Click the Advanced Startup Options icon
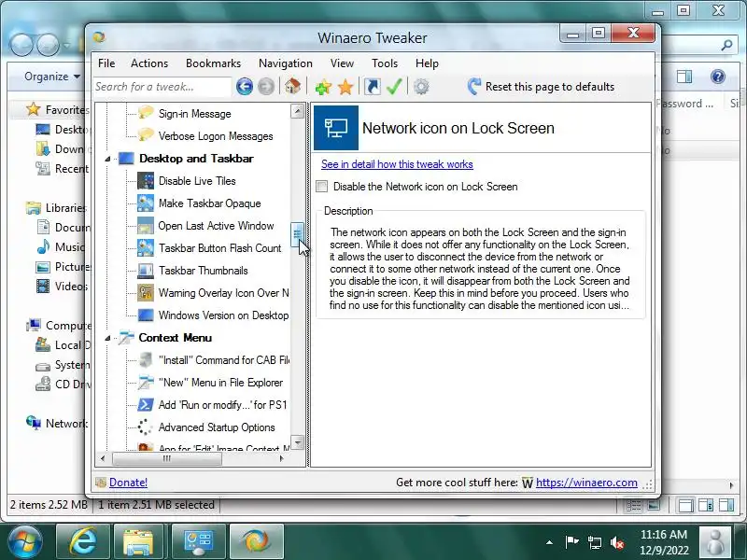The width and height of the screenshot is (747, 560). [146, 427]
